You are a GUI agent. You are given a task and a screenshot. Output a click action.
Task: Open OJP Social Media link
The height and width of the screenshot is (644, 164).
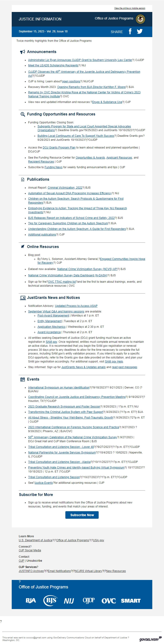(30, 550)
